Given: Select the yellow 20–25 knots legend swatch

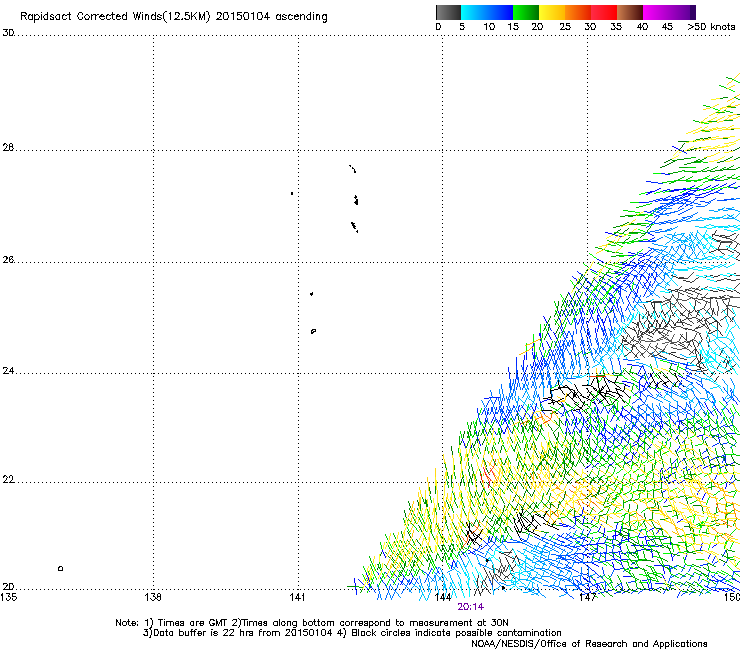Looking at the screenshot, I should click(x=552, y=12).
